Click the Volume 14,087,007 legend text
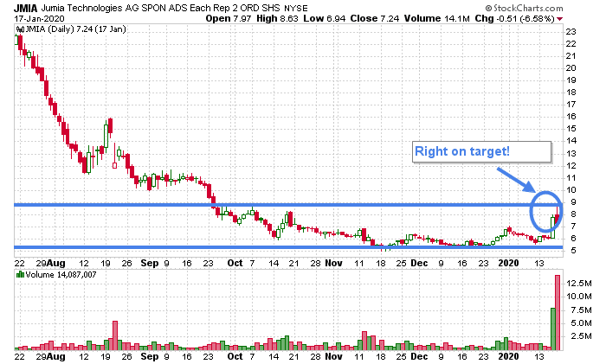This screenshot has width=606, height=364. click(x=61, y=275)
